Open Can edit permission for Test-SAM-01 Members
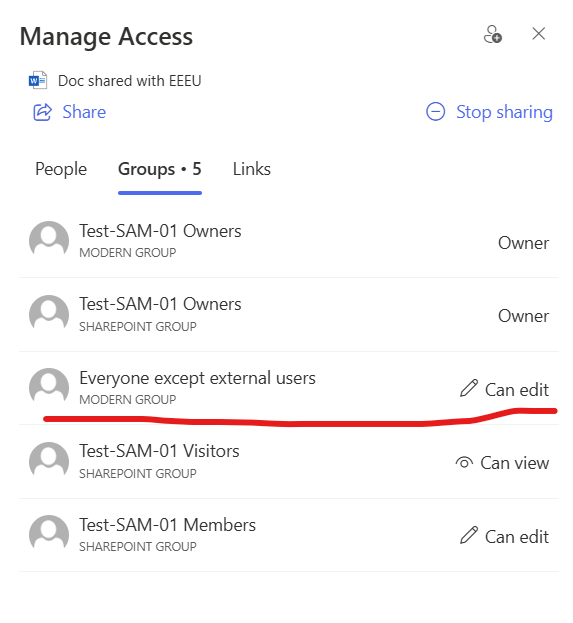Screen dimensions: 573x623 tap(504, 536)
